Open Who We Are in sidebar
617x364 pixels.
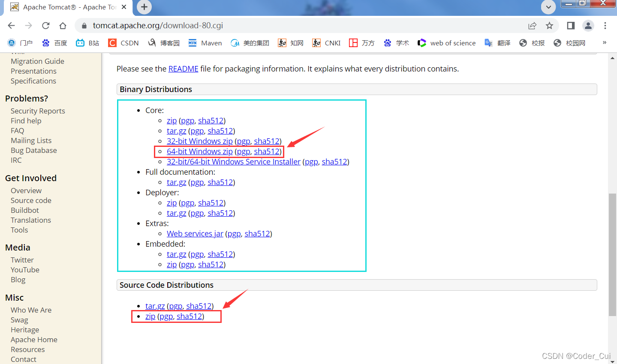31,310
